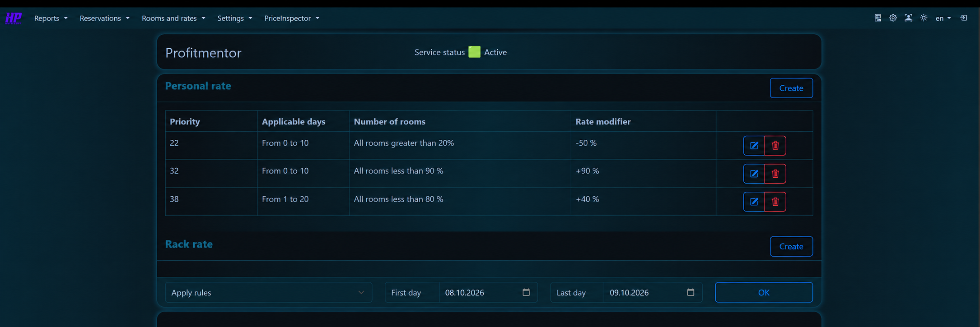Click the green Service status indicator
980x327 pixels.
point(474,52)
